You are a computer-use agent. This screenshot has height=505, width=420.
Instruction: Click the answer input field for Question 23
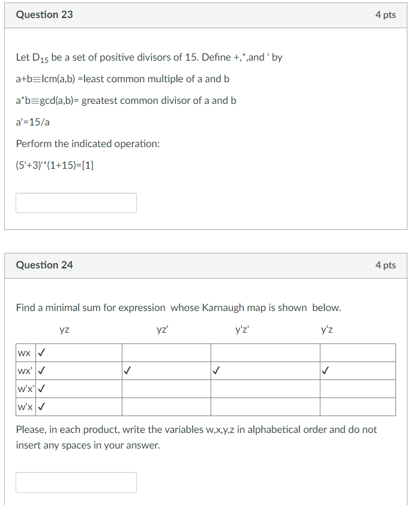pyautogui.click(x=76, y=202)
